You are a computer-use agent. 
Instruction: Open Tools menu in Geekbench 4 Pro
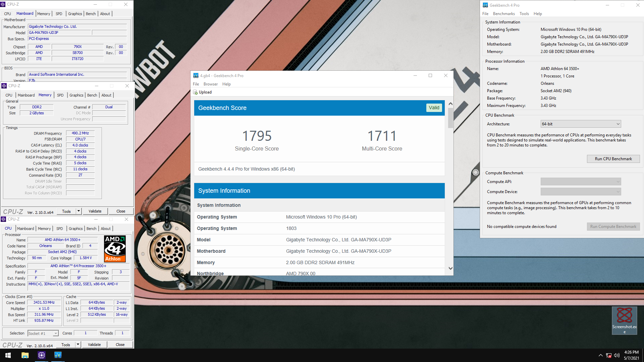[x=524, y=14]
